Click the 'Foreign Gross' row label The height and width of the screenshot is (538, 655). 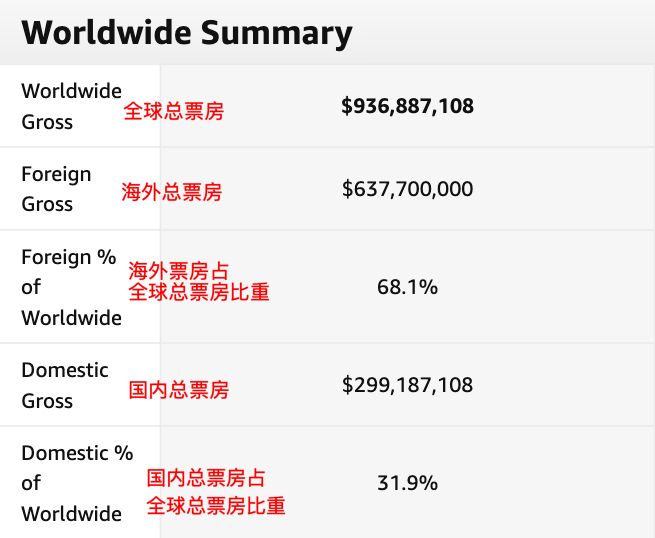point(56,189)
